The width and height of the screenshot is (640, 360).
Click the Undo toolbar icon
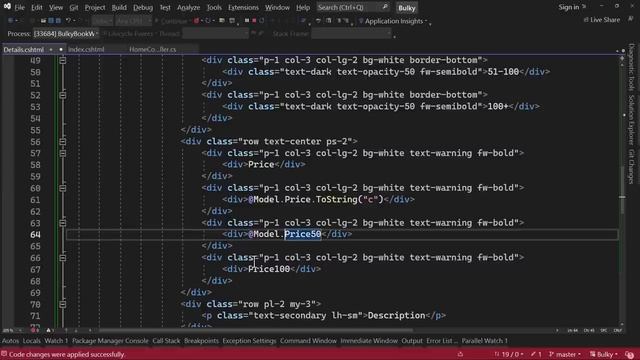(69, 20)
